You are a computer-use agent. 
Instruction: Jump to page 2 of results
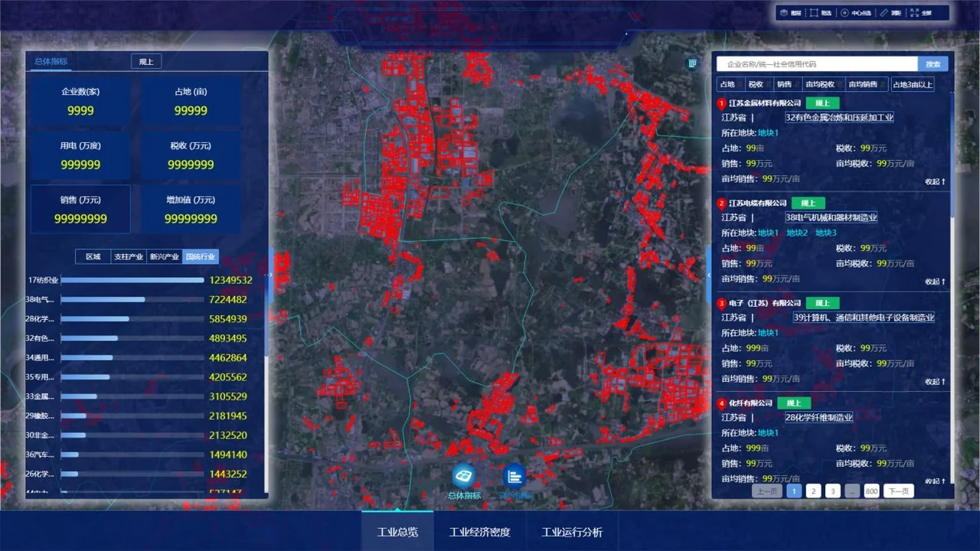point(814,491)
